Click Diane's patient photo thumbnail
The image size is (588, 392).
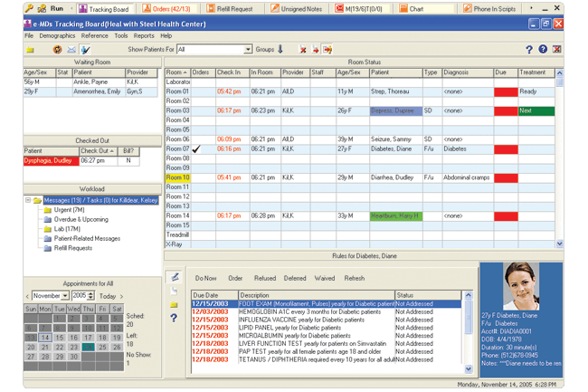point(521,286)
